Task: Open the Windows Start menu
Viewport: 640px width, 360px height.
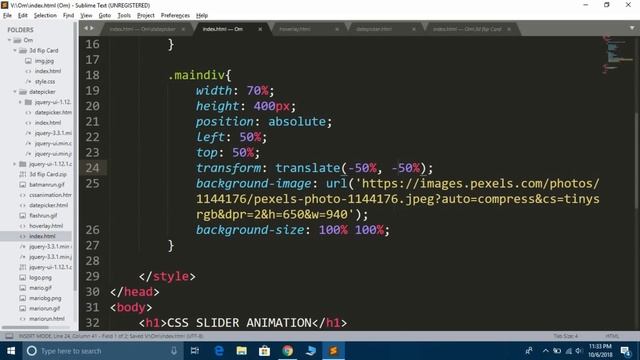Action: 11,351
